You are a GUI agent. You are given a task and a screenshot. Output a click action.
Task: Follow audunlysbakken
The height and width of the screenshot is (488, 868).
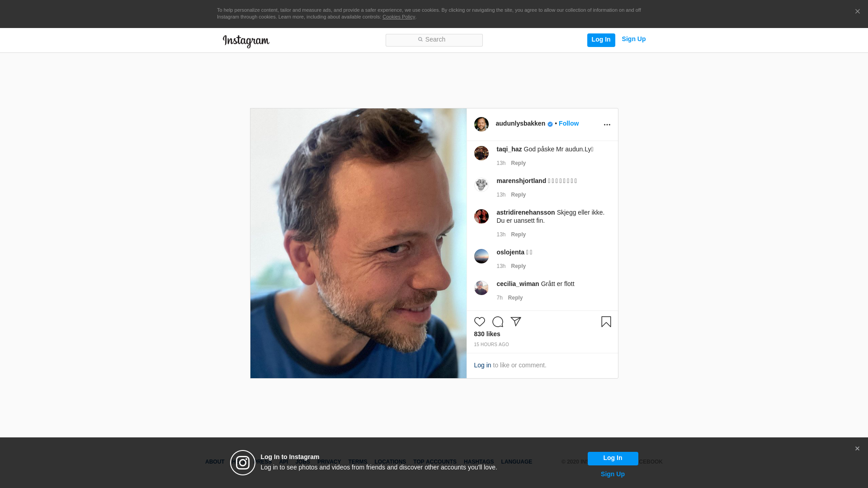coord(569,123)
